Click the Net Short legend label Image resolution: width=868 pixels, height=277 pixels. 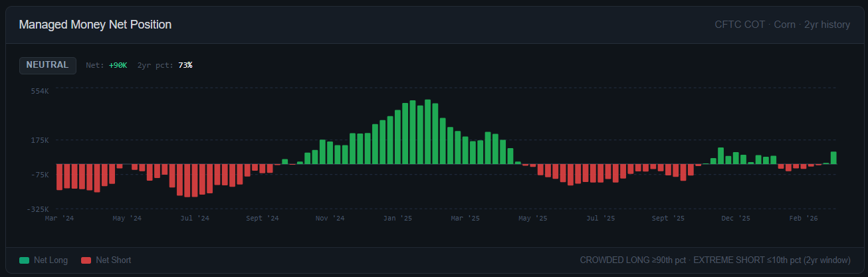pyautogui.click(x=113, y=260)
